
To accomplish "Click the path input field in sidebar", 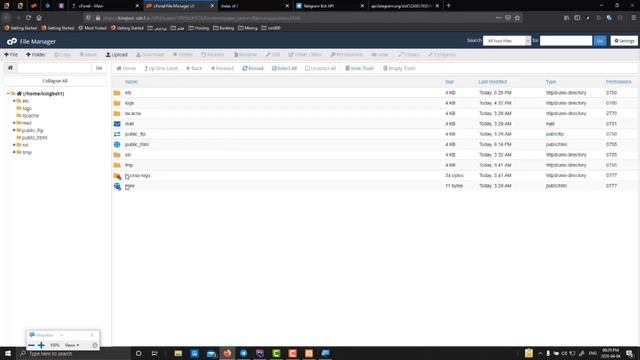I will (x=54, y=68).
